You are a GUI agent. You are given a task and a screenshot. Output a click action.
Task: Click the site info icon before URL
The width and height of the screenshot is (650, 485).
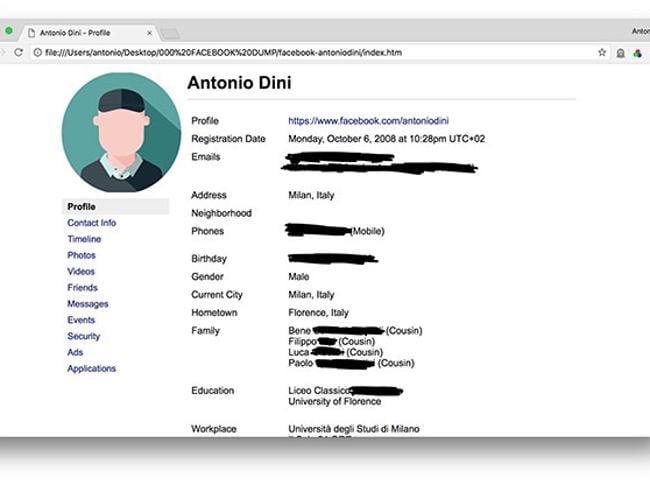(x=37, y=52)
